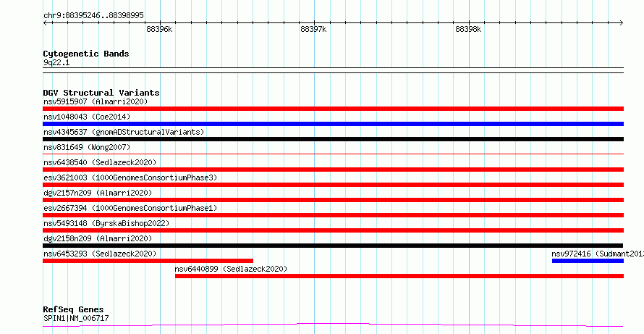This screenshot has height=334, width=644.
Task: Click the DGV Structural Variants track title
Action: pos(101,93)
